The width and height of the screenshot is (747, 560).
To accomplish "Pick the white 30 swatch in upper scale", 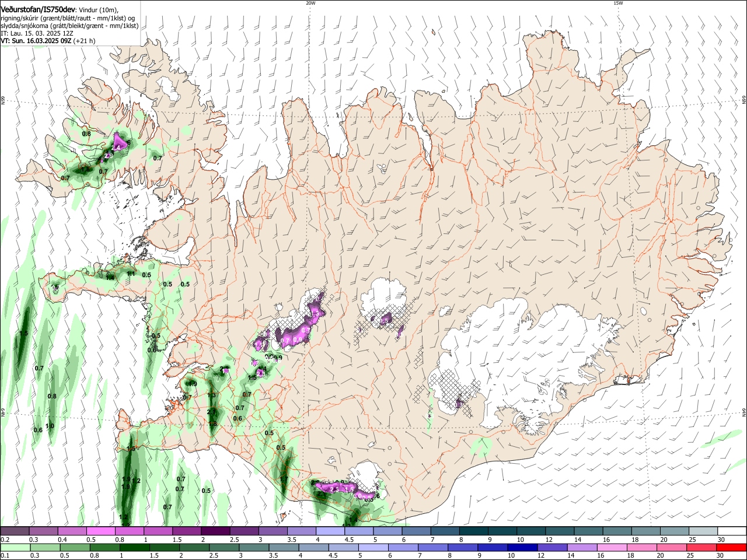I will tap(732, 531).
